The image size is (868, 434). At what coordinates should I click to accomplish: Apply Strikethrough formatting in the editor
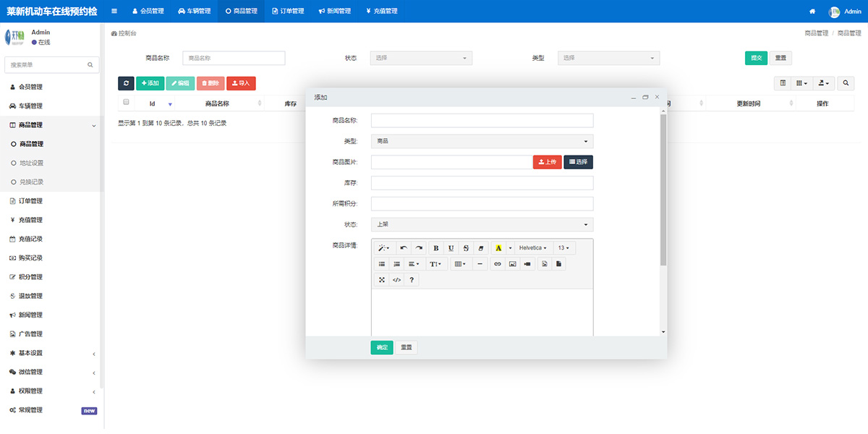(466, 248)
